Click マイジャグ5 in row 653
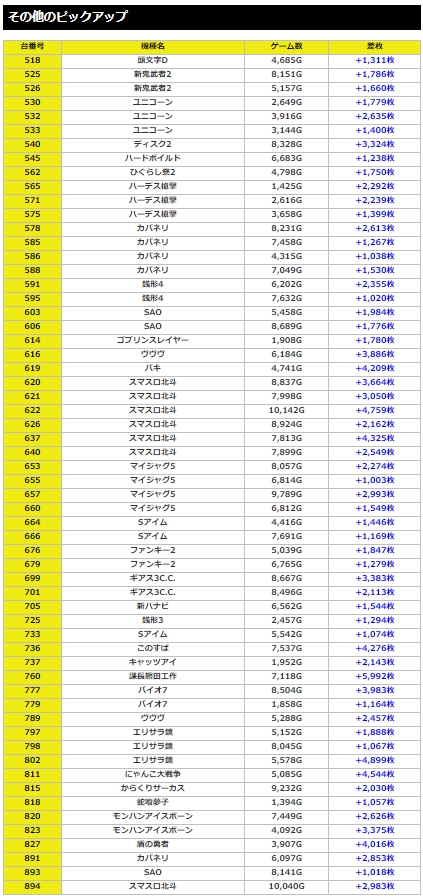The height and width of the screenshot is (896, 423). coord(153,466)
